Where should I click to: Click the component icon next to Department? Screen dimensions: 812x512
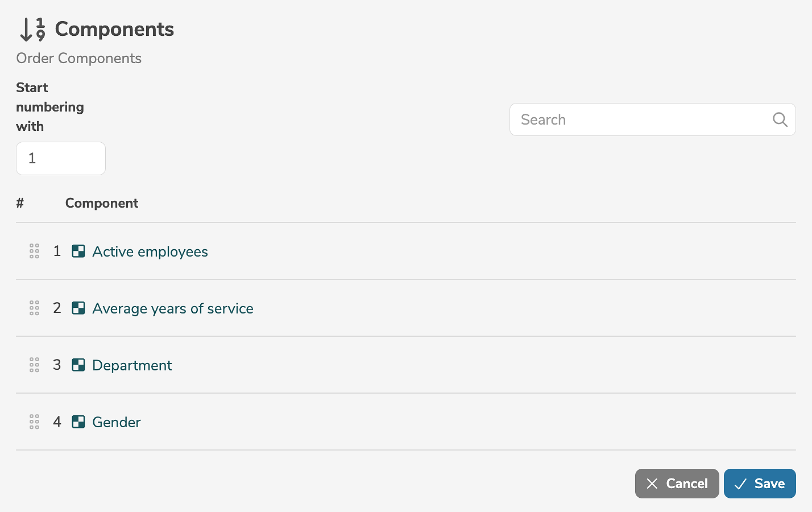tap(78, 365)
